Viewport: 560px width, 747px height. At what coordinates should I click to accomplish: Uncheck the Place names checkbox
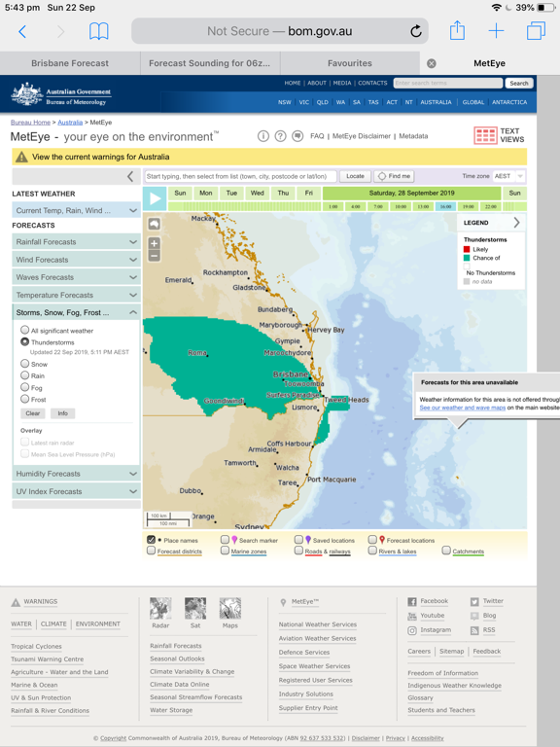click(x=151, y=539)
